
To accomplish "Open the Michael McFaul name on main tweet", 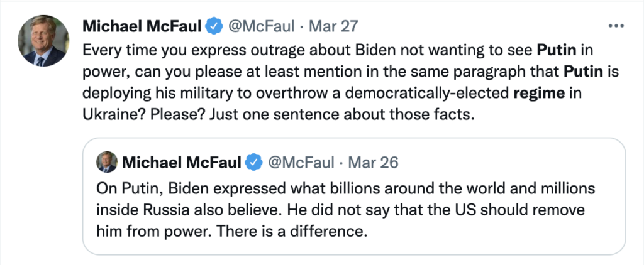I will 143,28.
